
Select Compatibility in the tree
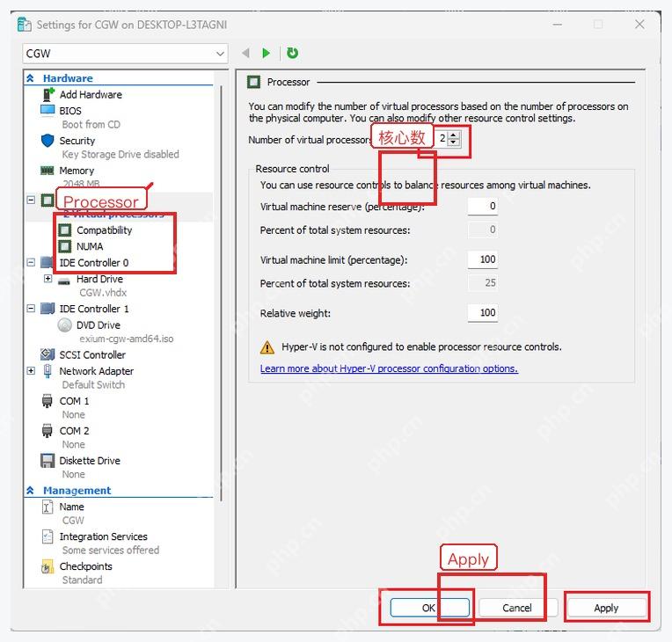[x=104, y=230]
